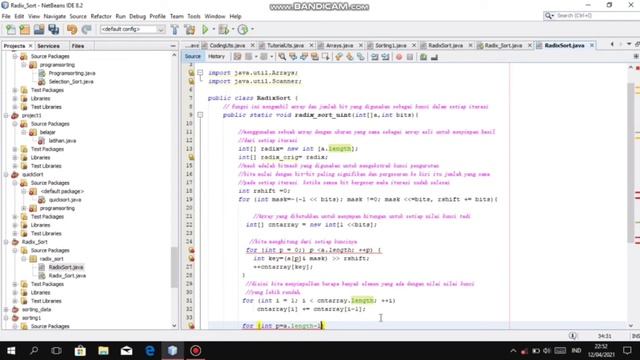
Task: Open Microsoft Edge from the taskbar
Action: click(150, 351)
